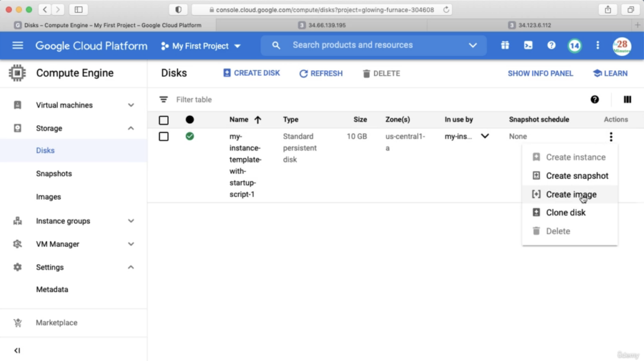Screen dimensions: 644x361
Task: Click the Safari address bar URL
Action: (325, 10)
